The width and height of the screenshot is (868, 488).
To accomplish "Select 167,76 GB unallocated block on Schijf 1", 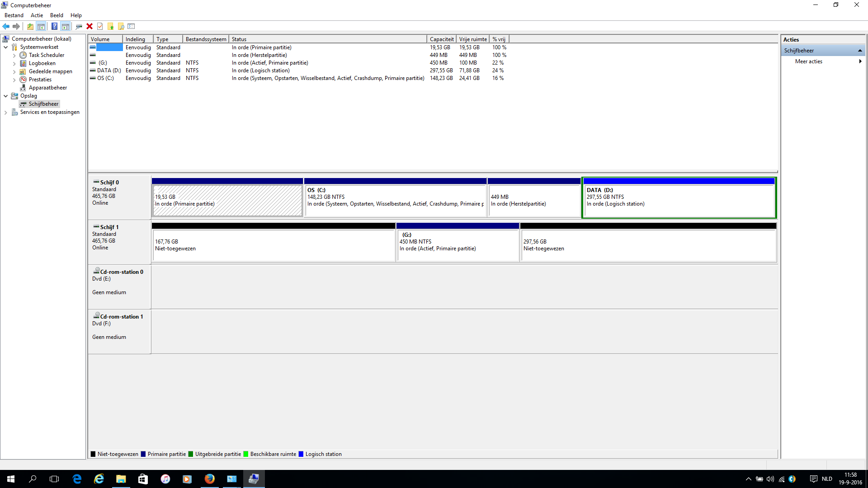I will pos(274,242).
